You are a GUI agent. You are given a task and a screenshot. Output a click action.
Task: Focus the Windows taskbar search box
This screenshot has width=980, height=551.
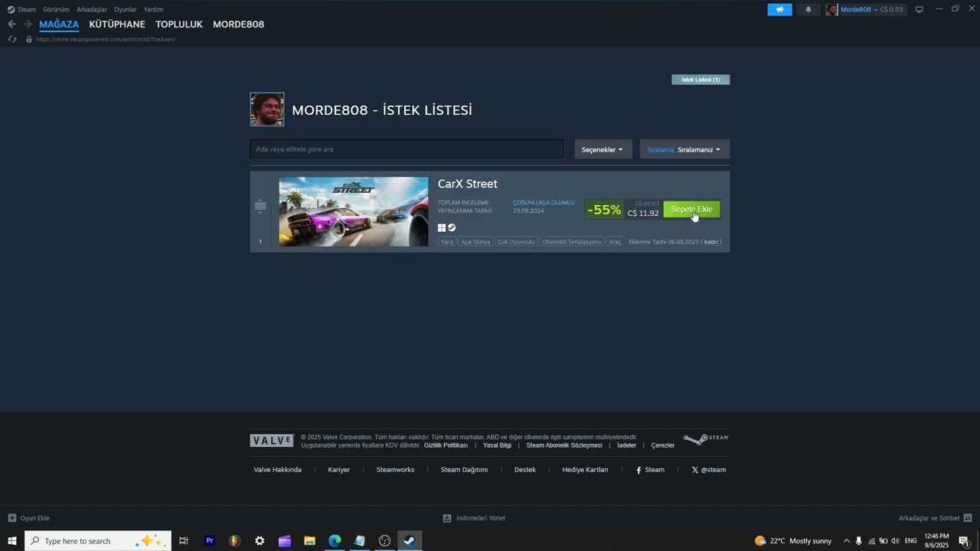(x=96, y=541)
